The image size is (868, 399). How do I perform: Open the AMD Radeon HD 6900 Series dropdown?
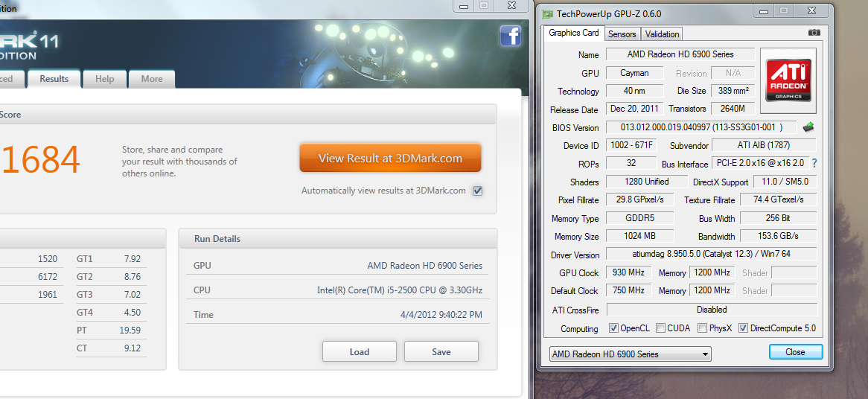point(630,354)
